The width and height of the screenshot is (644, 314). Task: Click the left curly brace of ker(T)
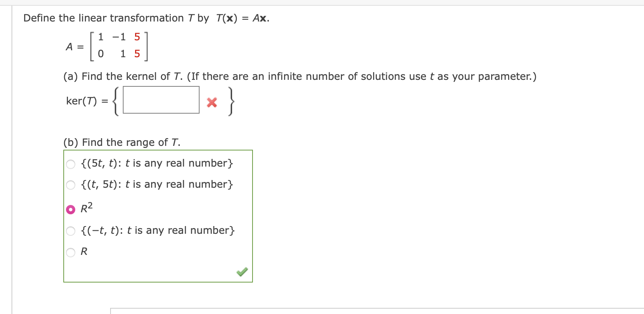coord(115,101)
